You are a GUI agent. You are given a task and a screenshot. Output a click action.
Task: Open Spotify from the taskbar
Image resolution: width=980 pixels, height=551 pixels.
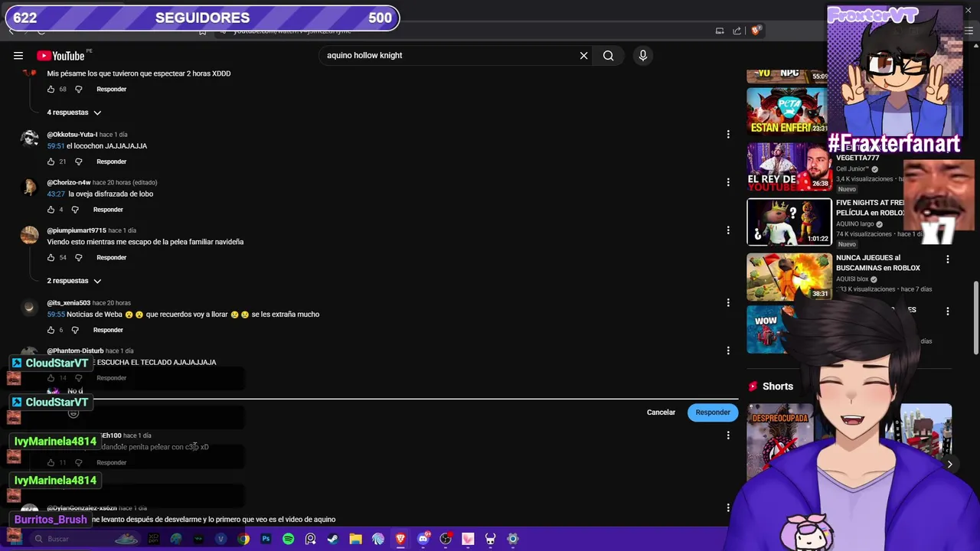tap(288, 539)
